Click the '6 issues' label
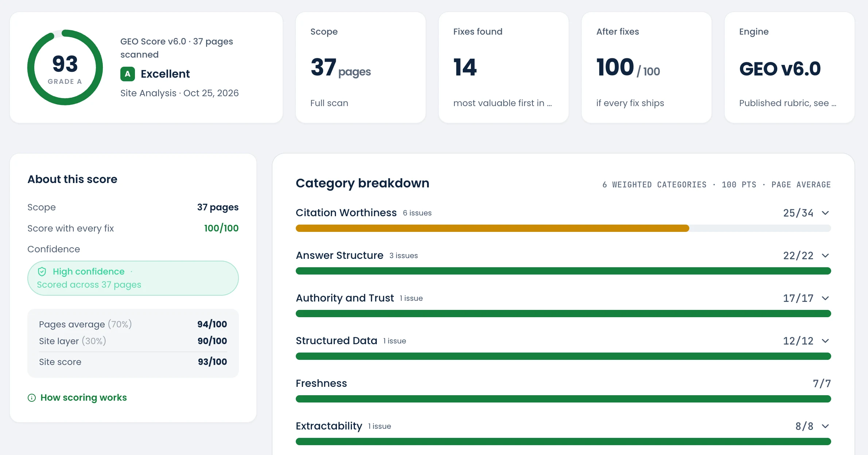The height and width of the screenshot is (455, 868). click(417, 213)
